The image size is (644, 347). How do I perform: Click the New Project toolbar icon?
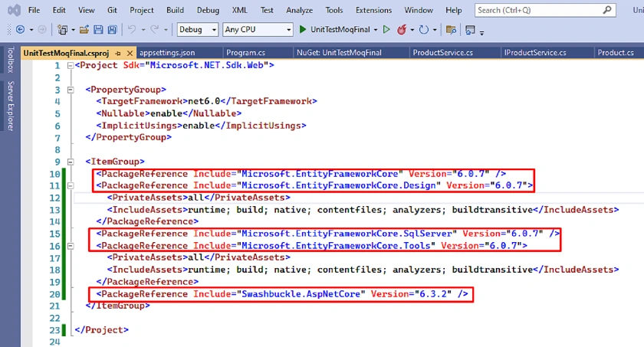pyautogui.click(x=62, y=30)
